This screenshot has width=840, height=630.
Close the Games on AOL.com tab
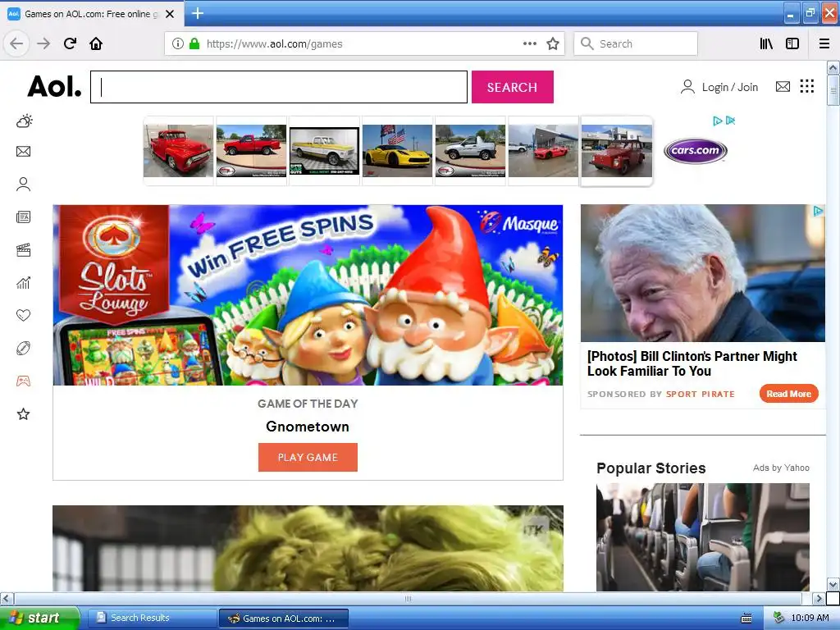pos(170,14)
